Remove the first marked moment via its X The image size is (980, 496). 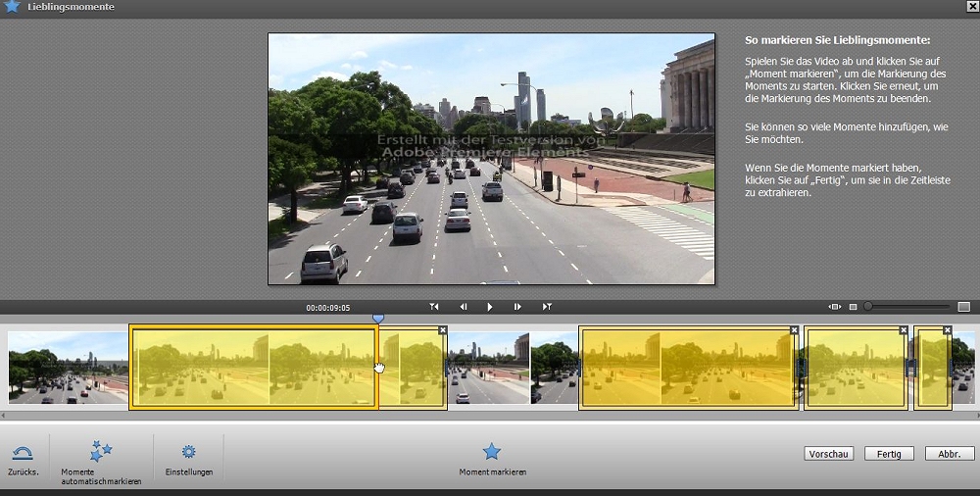(443, 329)
